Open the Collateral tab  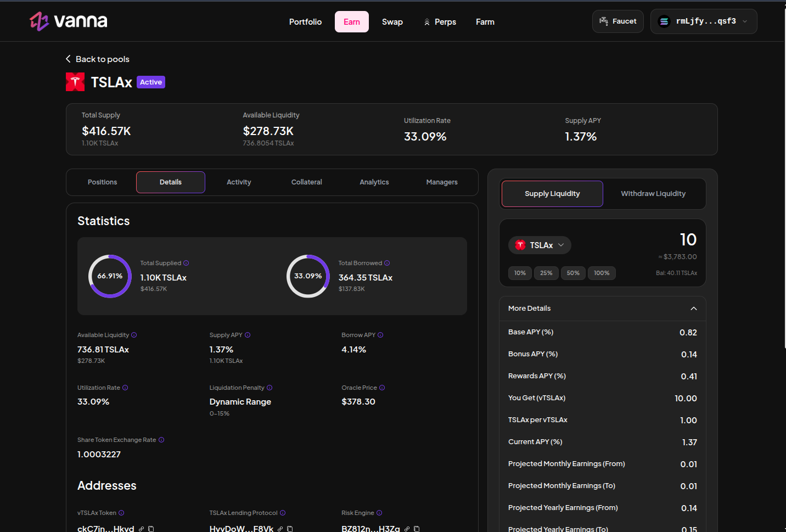[x=307, y=182]
